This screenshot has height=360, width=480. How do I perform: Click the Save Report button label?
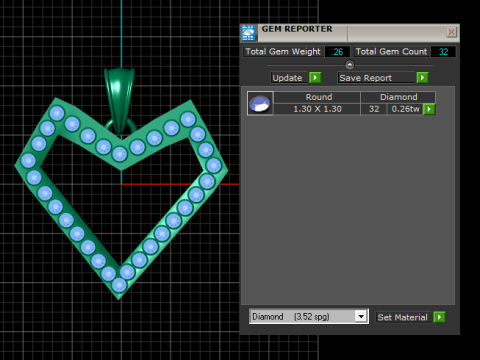click(x=365, y=78)
